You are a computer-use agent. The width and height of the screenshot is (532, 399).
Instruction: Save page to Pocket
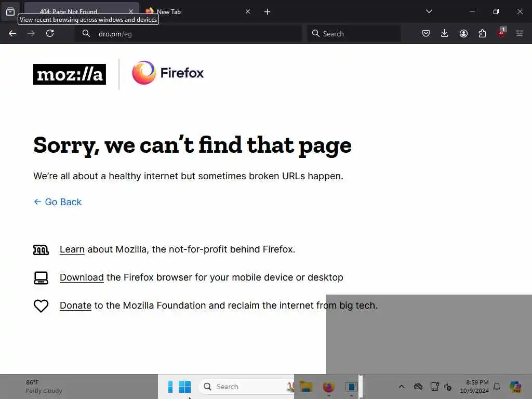coord(426,34)
